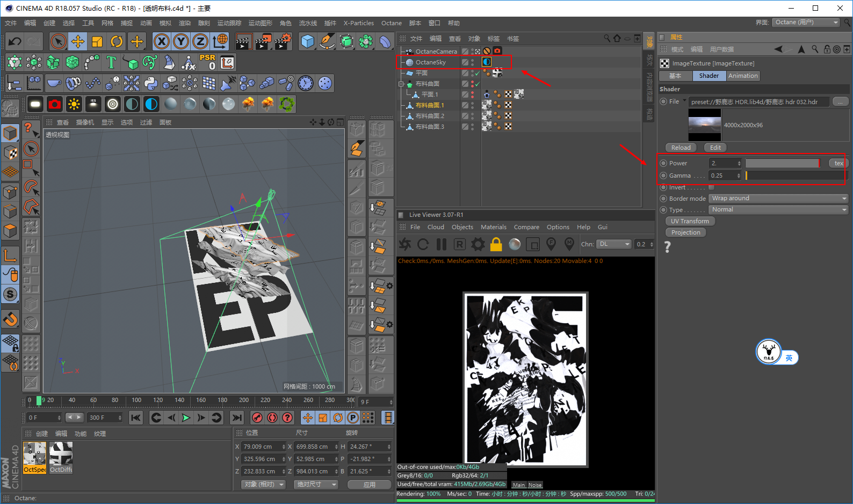Click the UV Transform button

click(x=690, y=221)
